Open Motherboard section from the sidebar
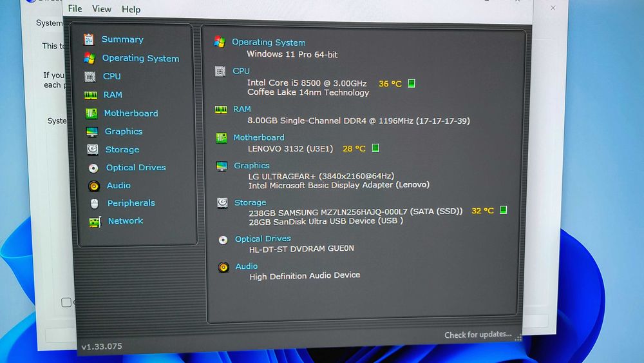644x363 pixels. [131, 113]
